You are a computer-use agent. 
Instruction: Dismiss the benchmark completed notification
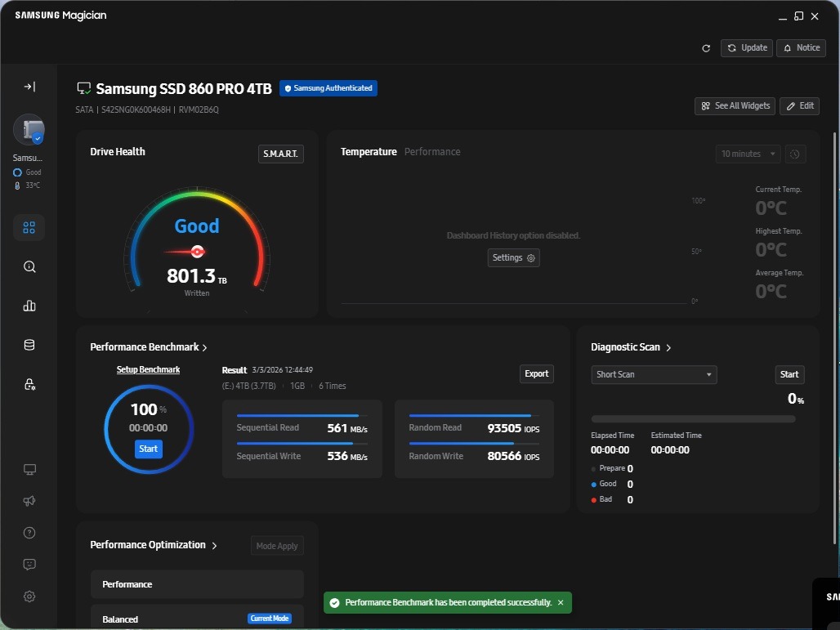tap(561, 603)
